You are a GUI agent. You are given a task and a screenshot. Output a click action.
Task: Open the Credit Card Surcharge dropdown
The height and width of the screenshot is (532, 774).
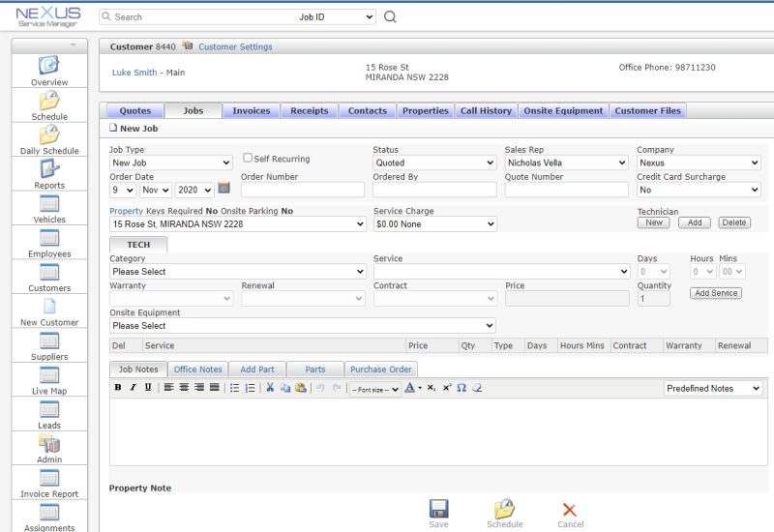(699, 190)
